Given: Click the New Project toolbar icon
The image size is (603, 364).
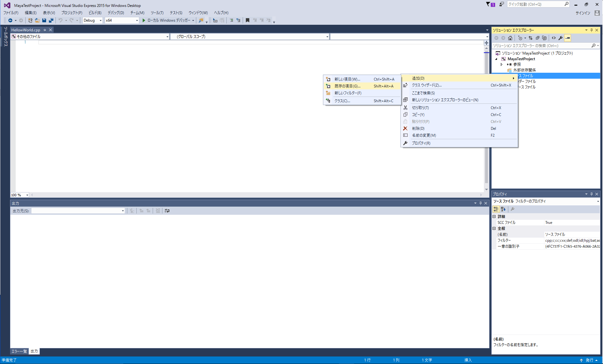Looking at the screenshot, I should (x=30, y=20).
